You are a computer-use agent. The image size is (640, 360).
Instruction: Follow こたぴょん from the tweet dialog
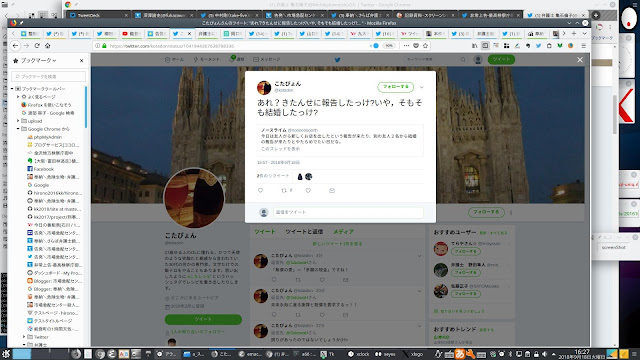pos(396,87)
